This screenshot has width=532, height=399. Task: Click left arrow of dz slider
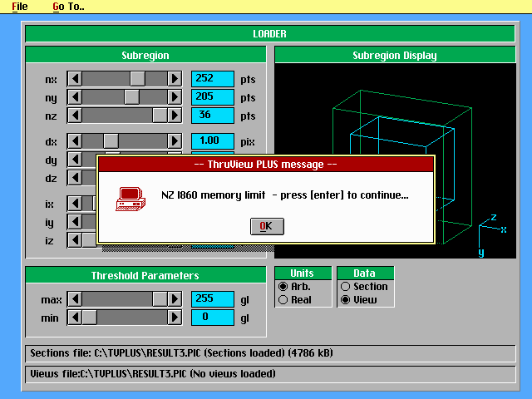click(x=75, y=178)
